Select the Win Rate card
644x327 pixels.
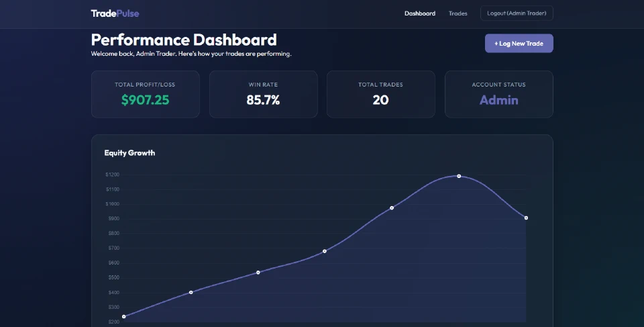point(263,94)
